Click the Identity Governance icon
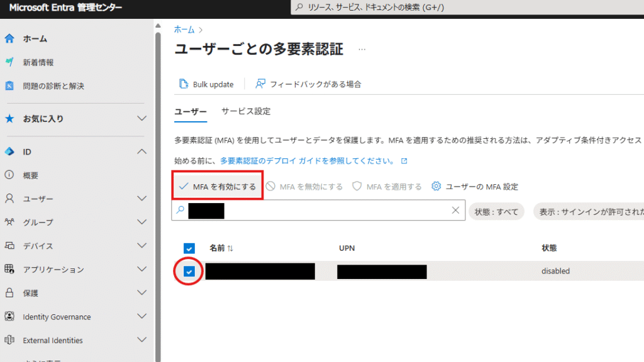 [x=9, y=317]
